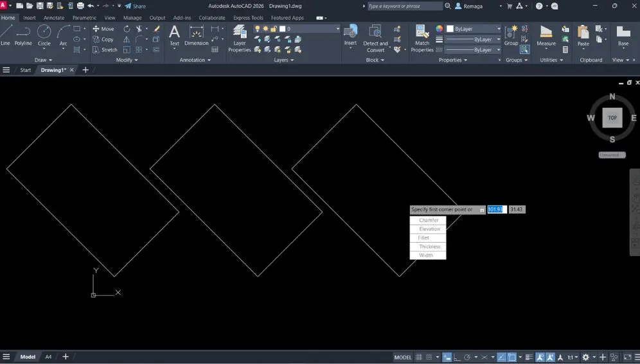Click Detect and Convert

(375, 39)
